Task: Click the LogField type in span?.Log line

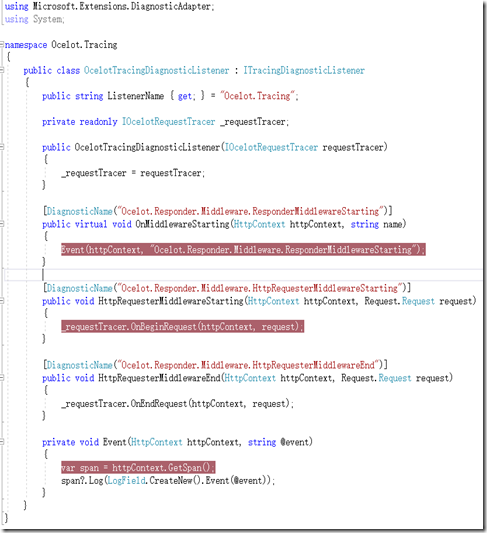Action: coord(126,480)
